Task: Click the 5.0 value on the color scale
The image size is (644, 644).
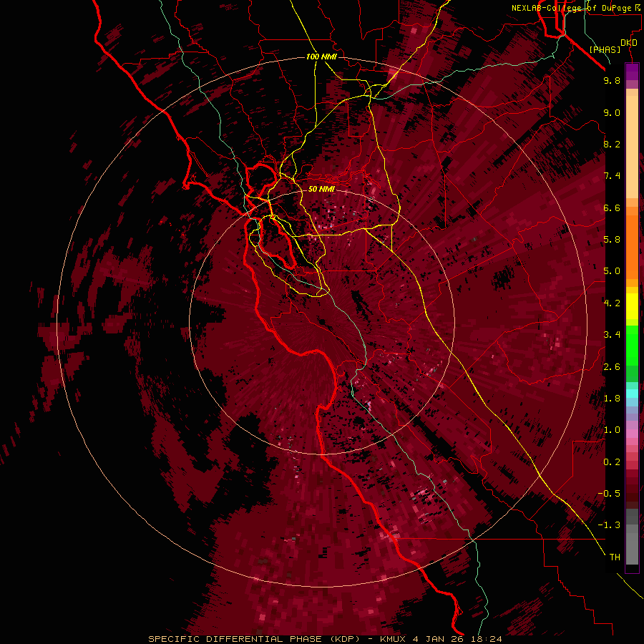Action: click(612, 271)
